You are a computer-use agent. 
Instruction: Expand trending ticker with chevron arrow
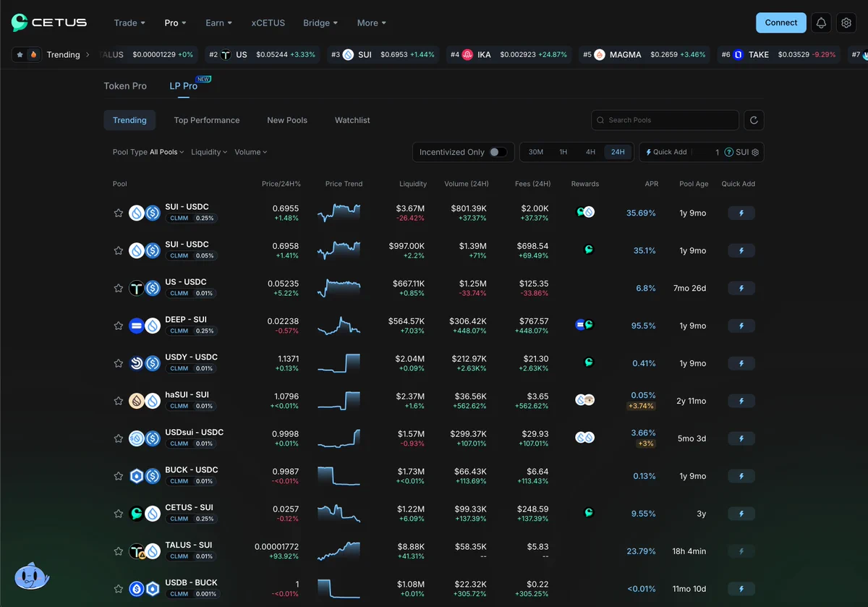coord(88,54)
